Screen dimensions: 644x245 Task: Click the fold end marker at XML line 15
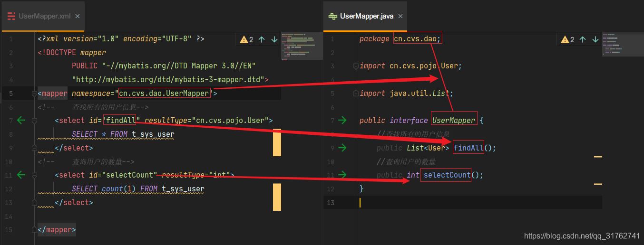(34, 230)
